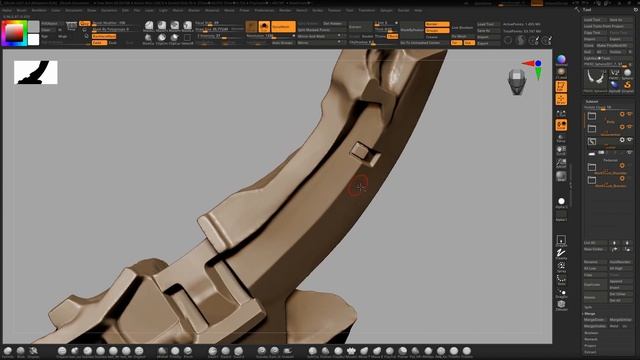The width and height of the screenshot is (640, 360).
Task: Click the MergeDown button
Action: (x=595, y=320)
